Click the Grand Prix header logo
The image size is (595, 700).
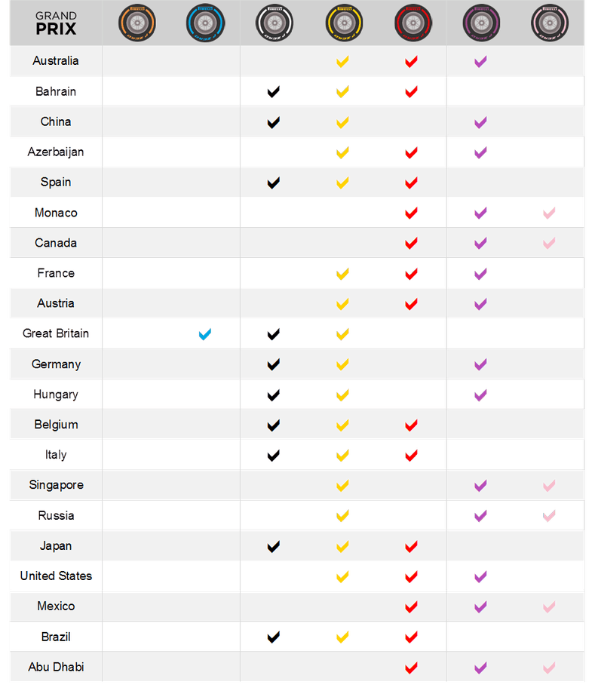(56, 23)
